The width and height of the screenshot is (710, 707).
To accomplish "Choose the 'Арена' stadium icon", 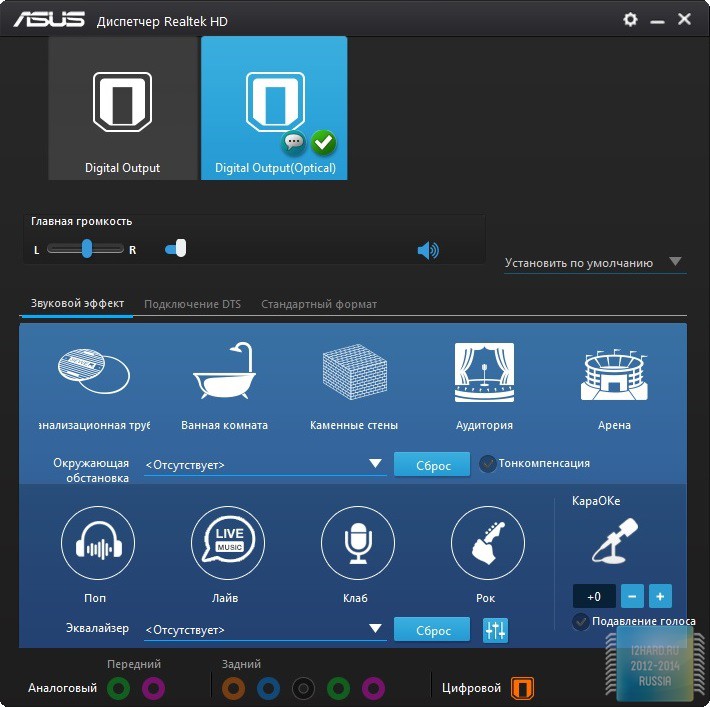I will tap(614, 375).
